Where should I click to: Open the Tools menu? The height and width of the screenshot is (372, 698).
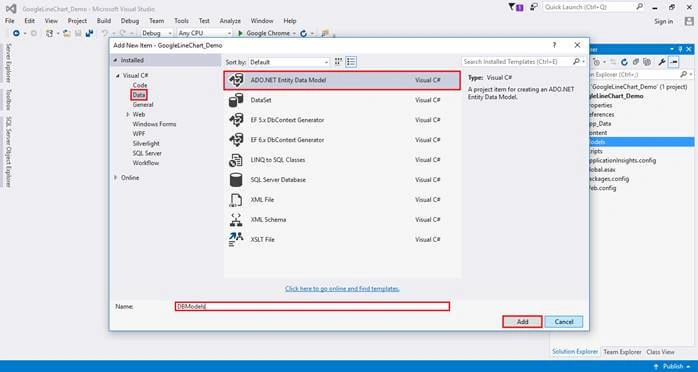point(181,21)
